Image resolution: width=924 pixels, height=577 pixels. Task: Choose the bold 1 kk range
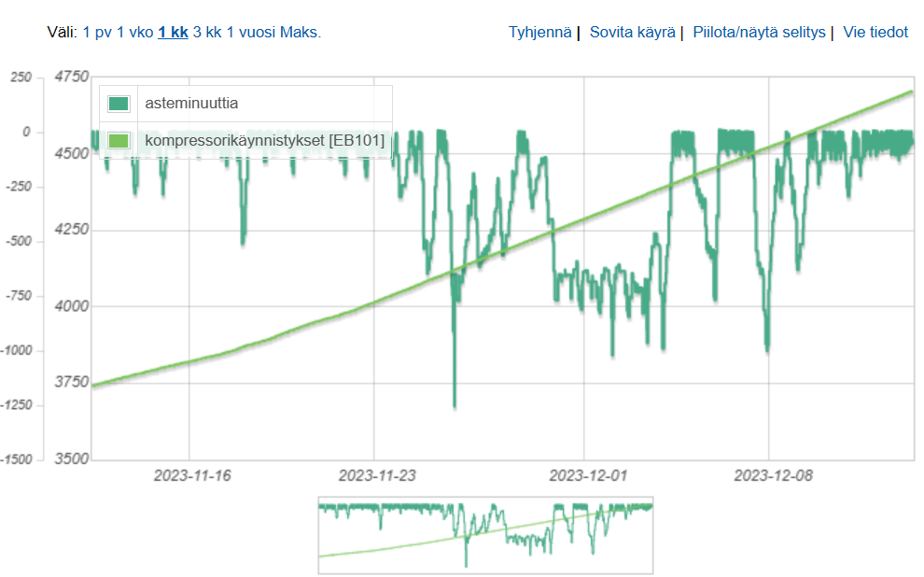click(x=173, y=32)
